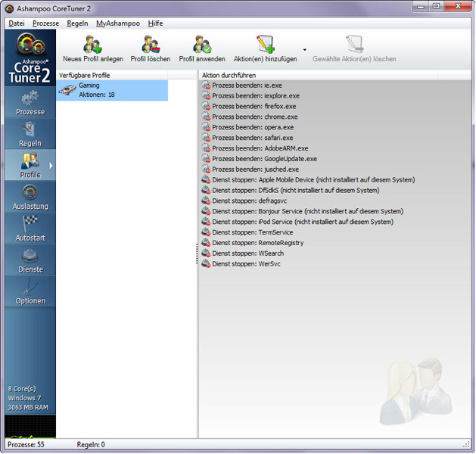Screen dimensions: 476x454
Task: Click the Verfügbare Profile column header
Action: point(112,75)
